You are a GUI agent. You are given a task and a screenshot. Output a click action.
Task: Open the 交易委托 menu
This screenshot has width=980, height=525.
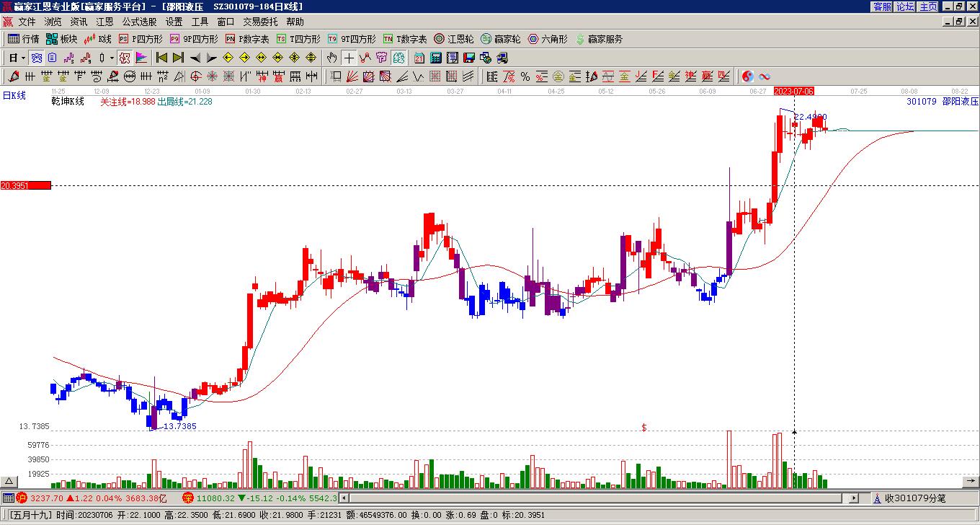click(260, 22)
